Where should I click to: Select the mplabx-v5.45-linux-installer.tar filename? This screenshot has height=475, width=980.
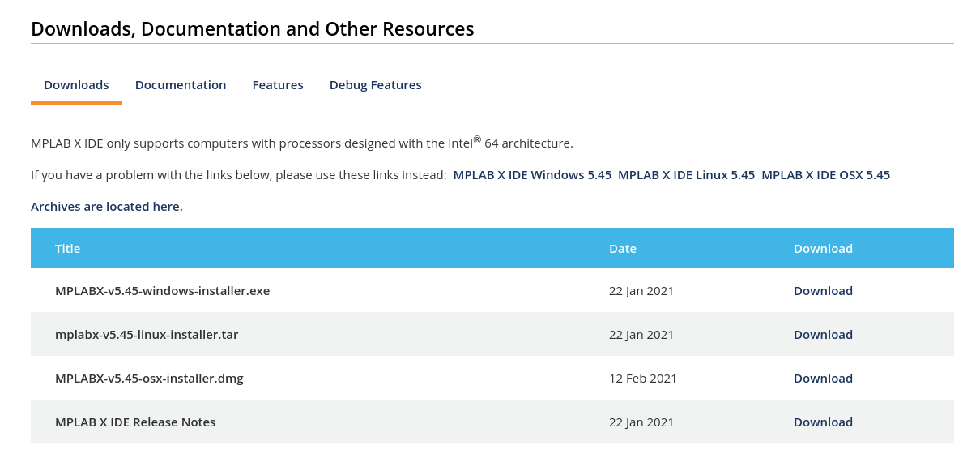(x=147, y=334)
